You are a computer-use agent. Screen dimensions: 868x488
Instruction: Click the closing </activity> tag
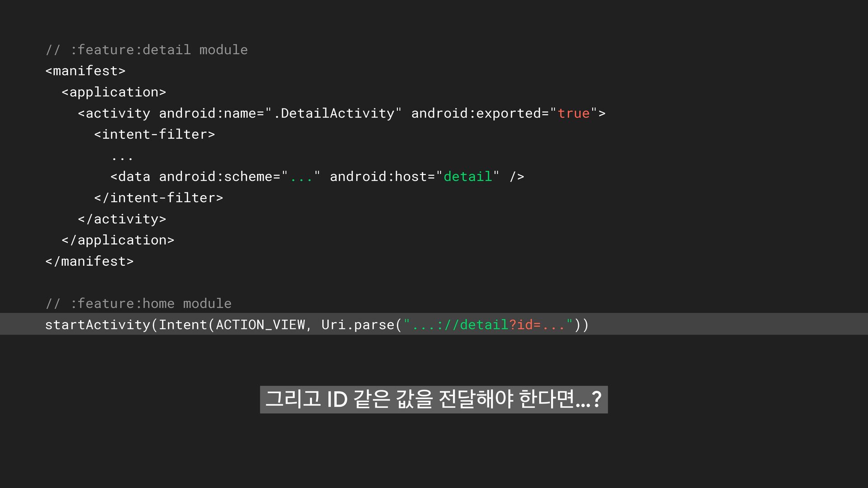pyautogui.click(x=122, y=219)
